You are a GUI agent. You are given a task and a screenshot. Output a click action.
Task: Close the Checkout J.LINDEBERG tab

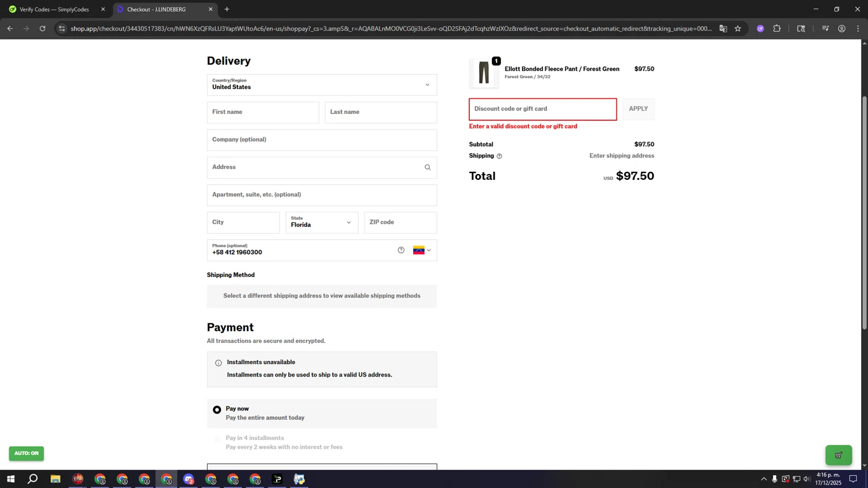click(x=211, y=9)
